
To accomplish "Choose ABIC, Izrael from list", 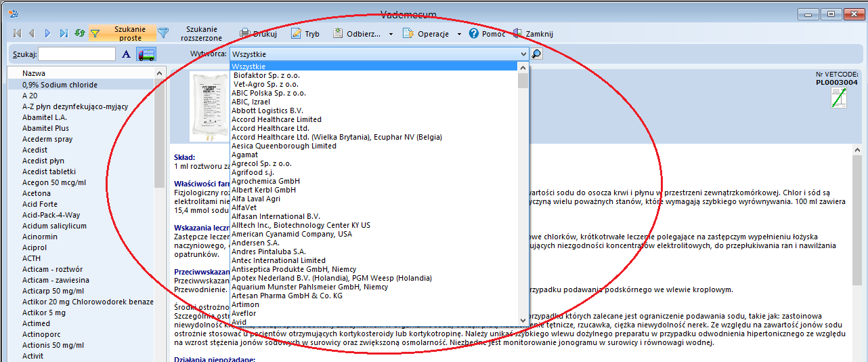I will pos(374,102).
